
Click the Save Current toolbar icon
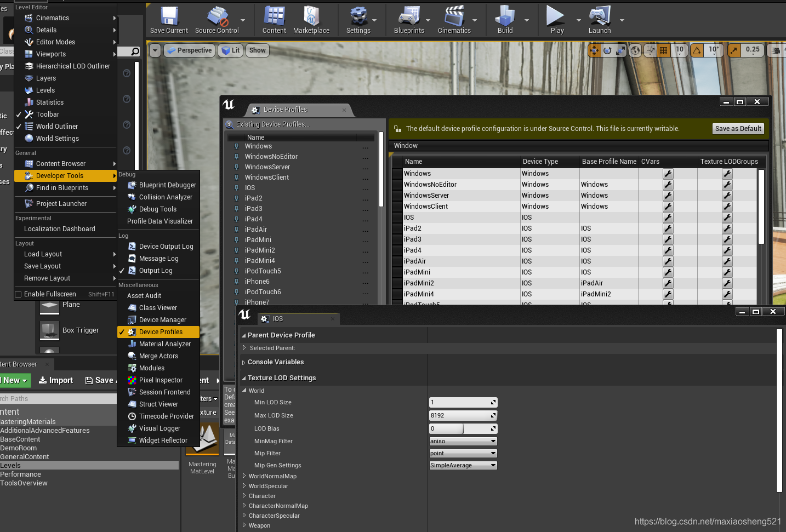[x=169, y=20]
